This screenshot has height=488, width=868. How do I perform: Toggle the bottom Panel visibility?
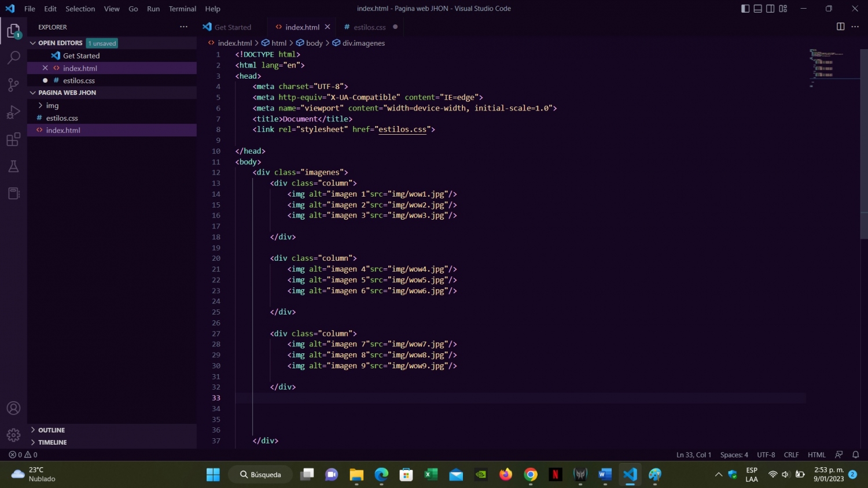[757, 8]
